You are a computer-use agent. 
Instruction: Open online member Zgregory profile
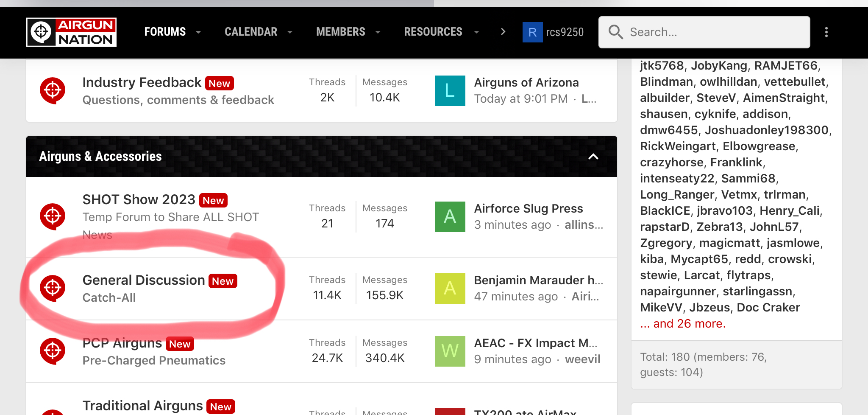[666, 243]
